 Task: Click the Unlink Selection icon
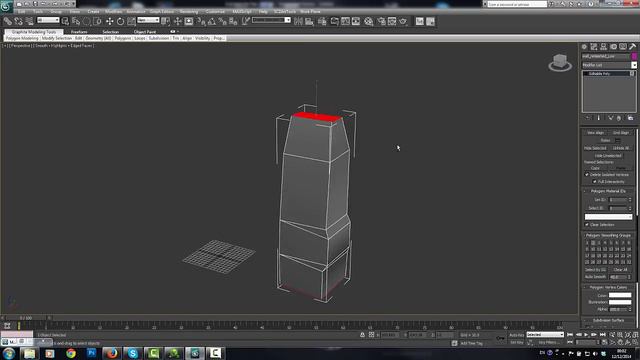point(18,21)
